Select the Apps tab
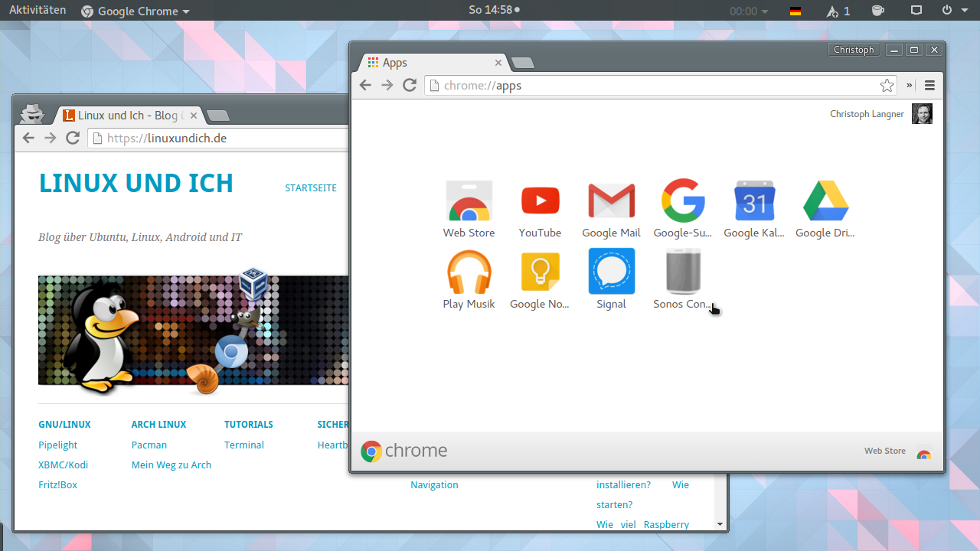Viewport: 980px width, 551px height. (x=433, y=63)
